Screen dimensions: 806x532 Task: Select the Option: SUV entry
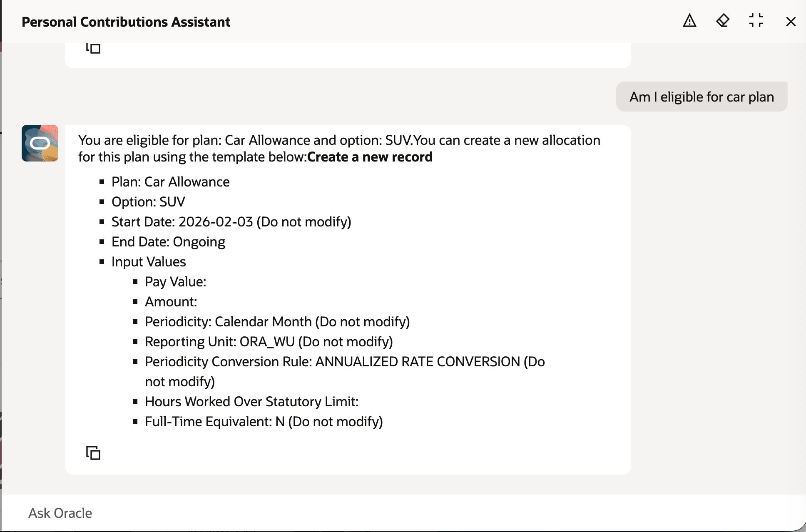point(148,201)
